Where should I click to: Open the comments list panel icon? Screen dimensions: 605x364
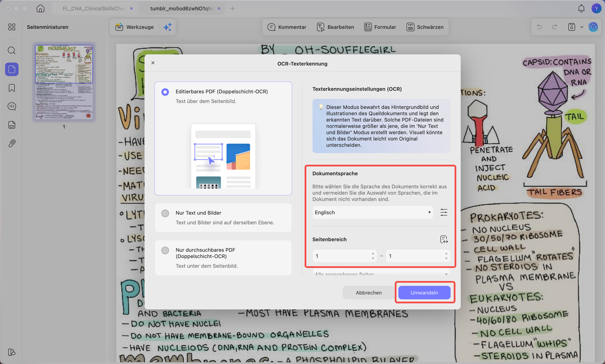(x=12, y=106)
